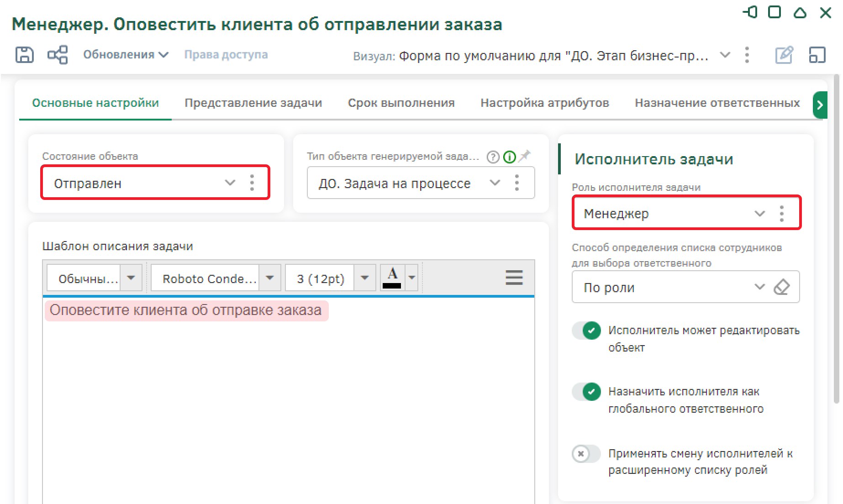843x504 pixels.
Task: Open the three-dot menu beside the Визуал selector
Action: [x=747, y=55]
